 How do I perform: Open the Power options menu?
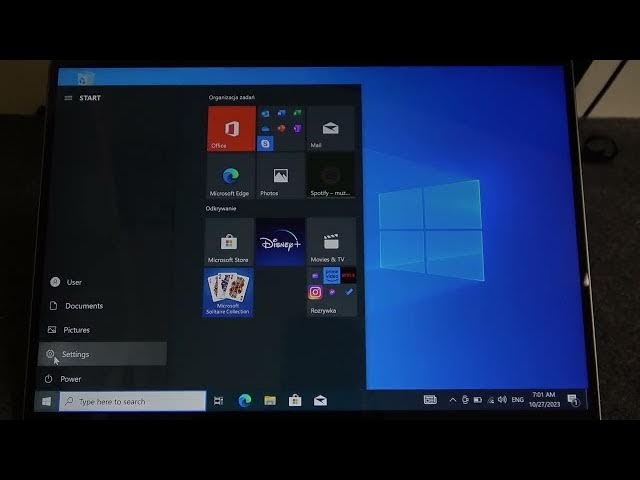pos(102,379)
